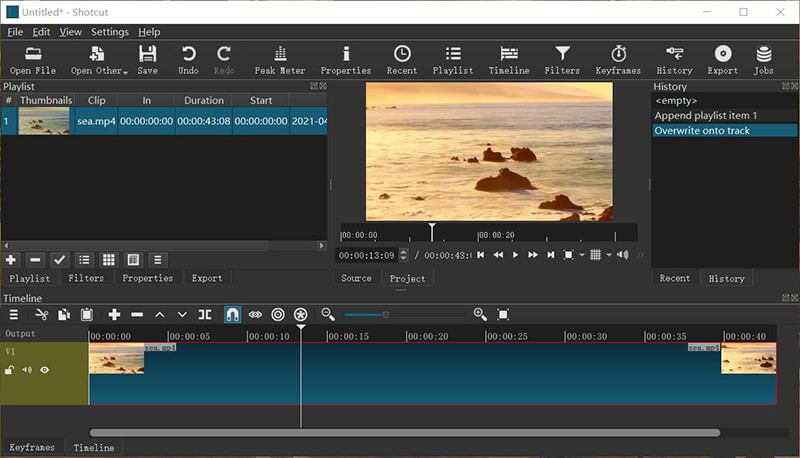Lift clip with up chevron icon
This screenshot has height=458, width=800.
click(x=160, y=315)
